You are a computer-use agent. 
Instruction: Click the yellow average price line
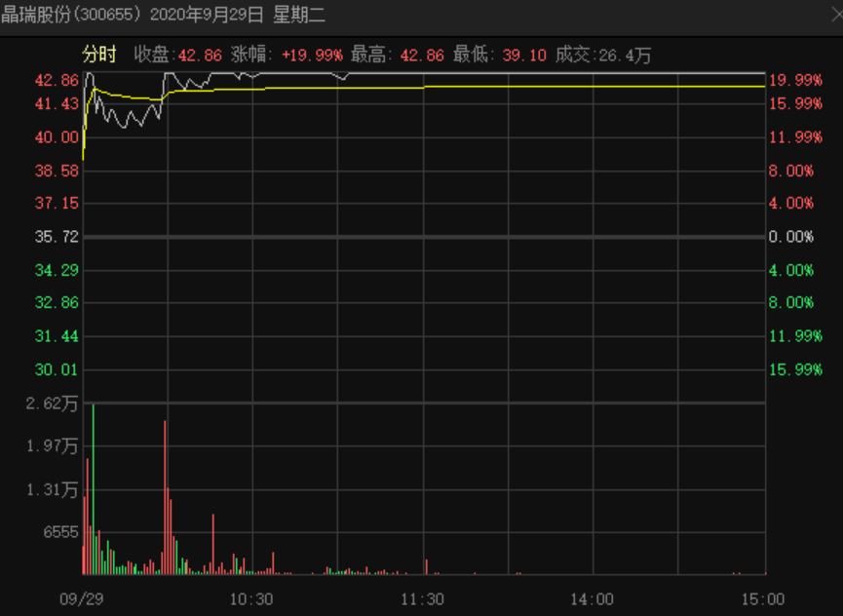click(x=592, y=86)
